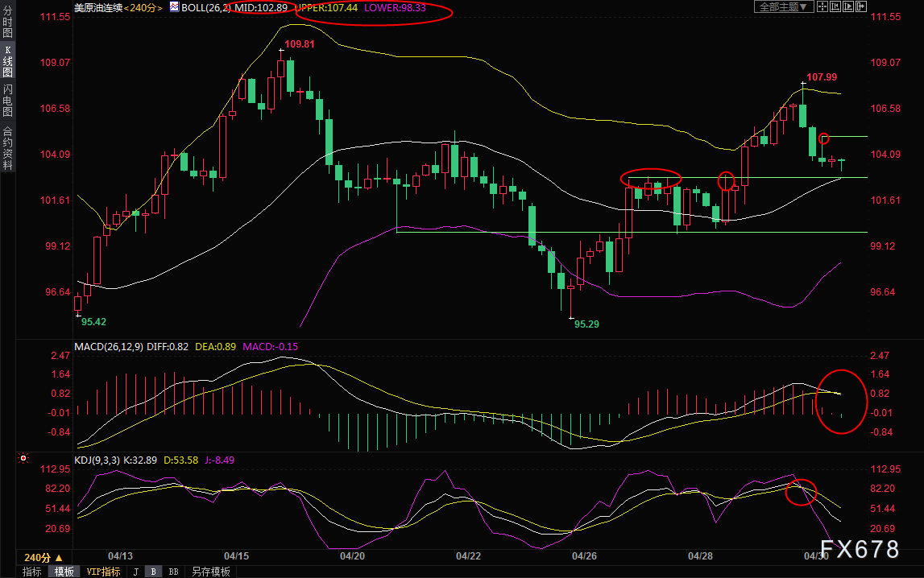The width and height of the screenshot is (924, 578).
Task: Open the 闪电图 sidebar tab
Action: 8,100
